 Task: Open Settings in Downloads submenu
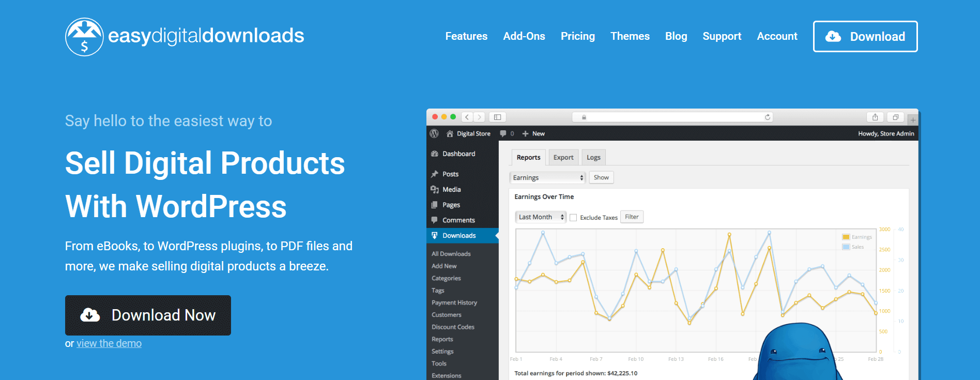coord(442,351)
